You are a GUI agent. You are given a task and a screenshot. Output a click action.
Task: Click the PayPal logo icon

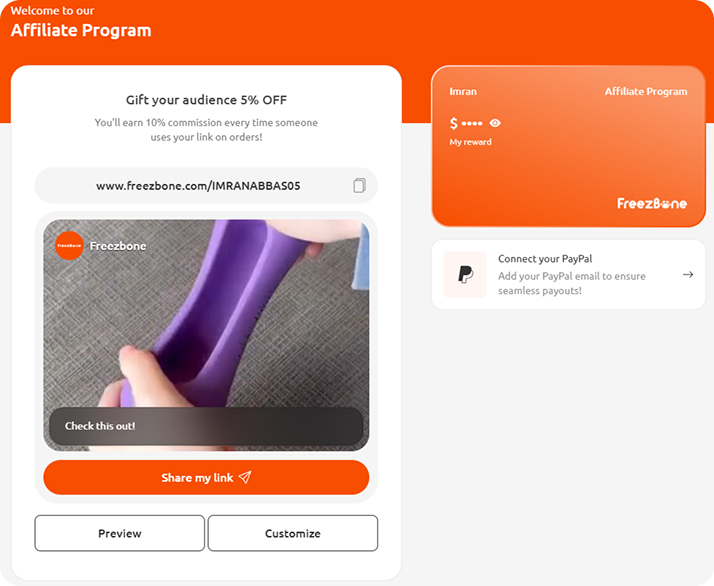click(465, 275)
